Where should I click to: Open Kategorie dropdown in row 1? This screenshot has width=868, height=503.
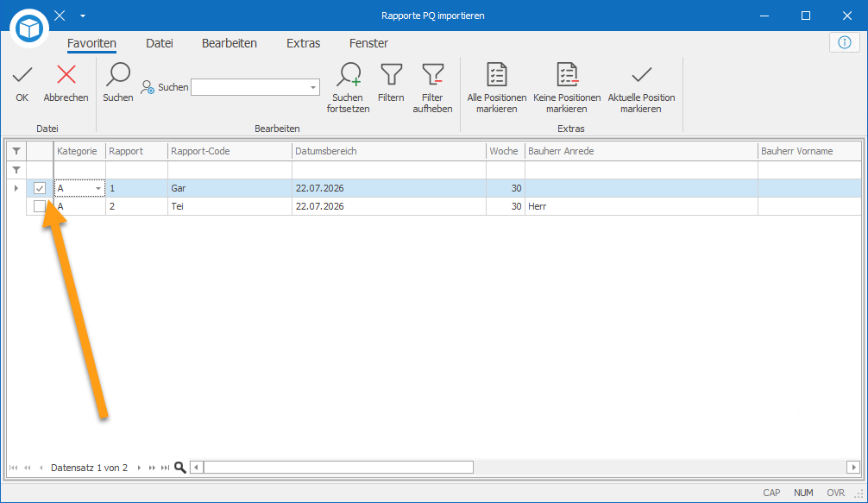(98, 189)
